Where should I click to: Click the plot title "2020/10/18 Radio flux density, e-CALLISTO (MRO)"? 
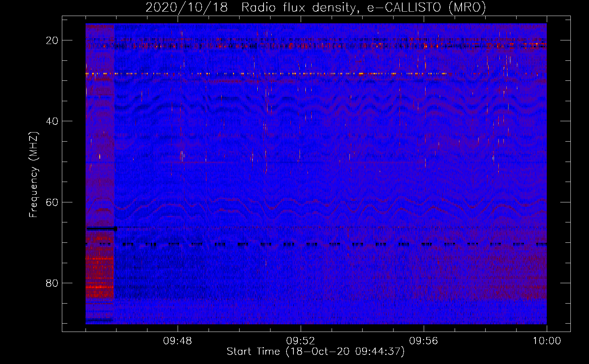316,7
